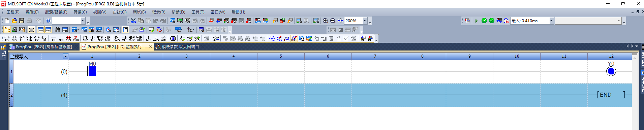Screen dimensions: 644x130
Task: Open the 在线(O) menu
Action: click(119, 12)
